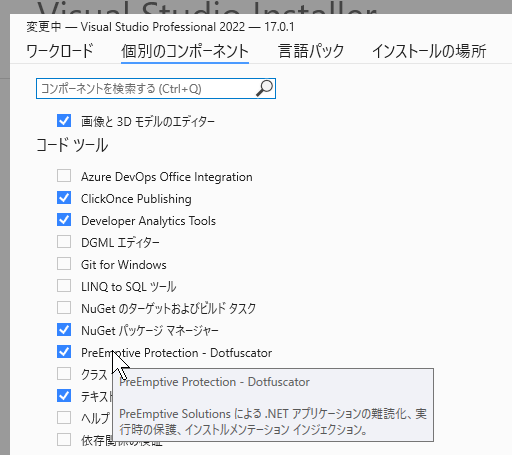Click the DGML エディター label
Screen dimensions: 512x455
120,243
